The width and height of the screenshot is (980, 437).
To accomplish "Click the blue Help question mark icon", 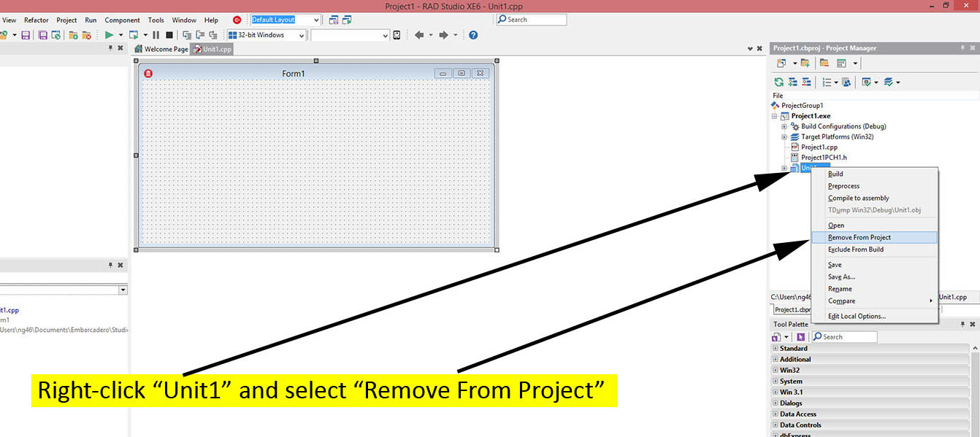I will coord(473,35).
